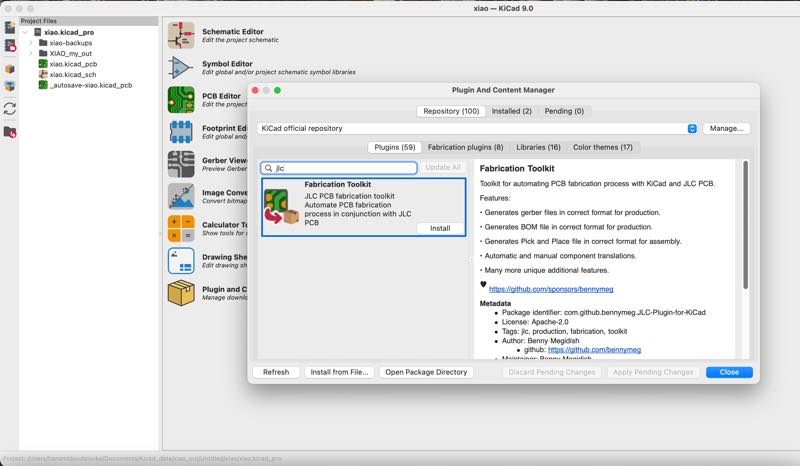Launch the Image Converter icon
This screenshot has width=800, height=466.
pyautogui.click(x=181, y=196)
